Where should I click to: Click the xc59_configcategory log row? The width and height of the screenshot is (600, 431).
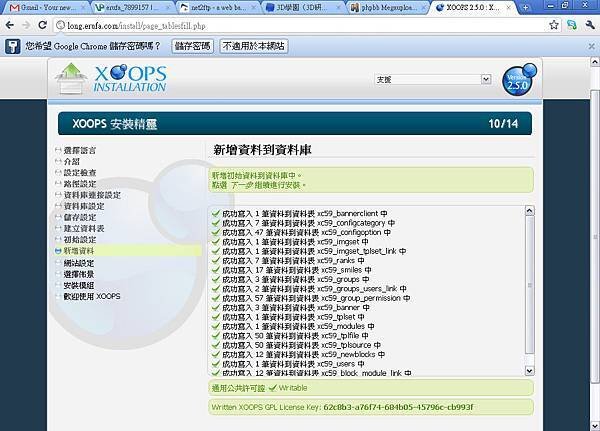303,223
